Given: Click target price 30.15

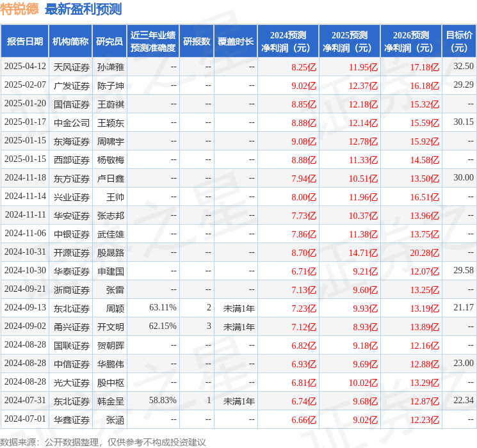Looking at the screenshot, I should pos(464,122).
